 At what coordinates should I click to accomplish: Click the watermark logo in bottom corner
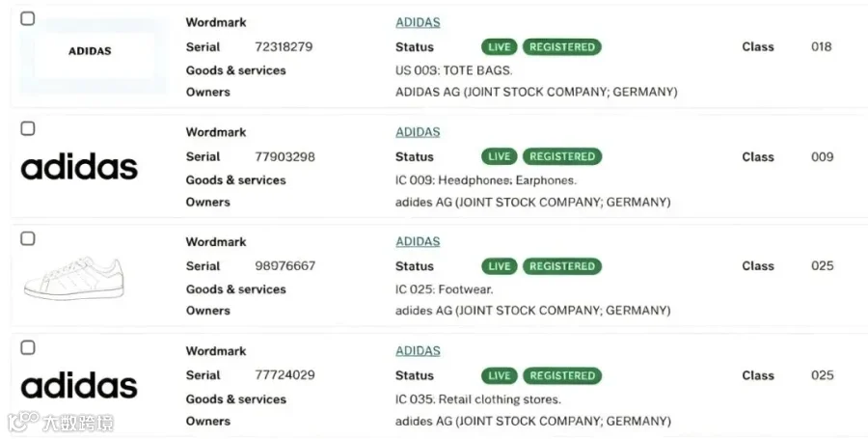(x=61, y=423)
